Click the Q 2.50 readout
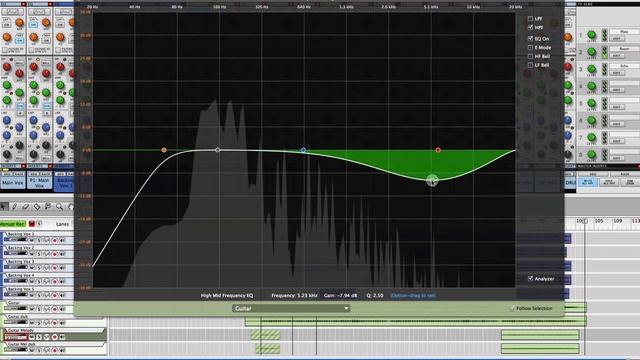640x360 pixels. (x=375, y=295)
